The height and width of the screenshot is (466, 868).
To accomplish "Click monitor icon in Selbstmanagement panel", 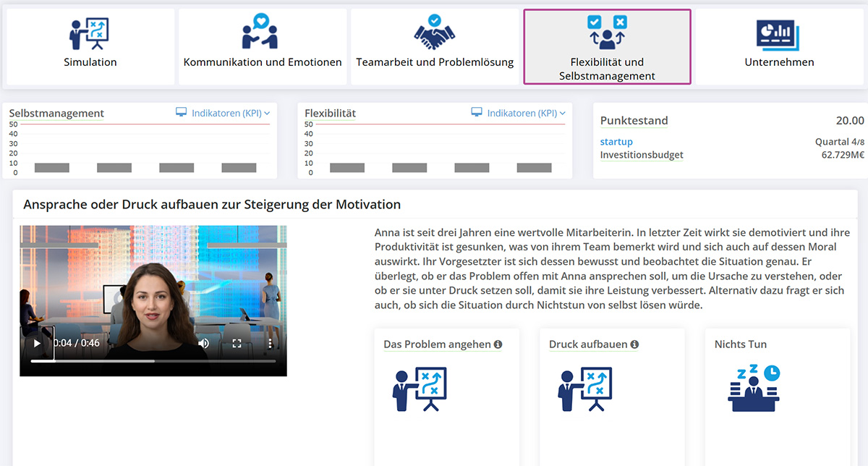I will point(182,112).
